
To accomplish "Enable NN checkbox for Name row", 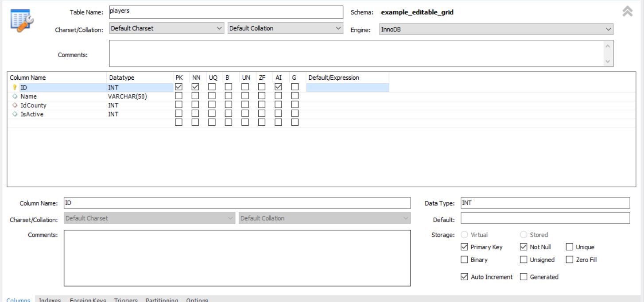I will tap(195, 96).
